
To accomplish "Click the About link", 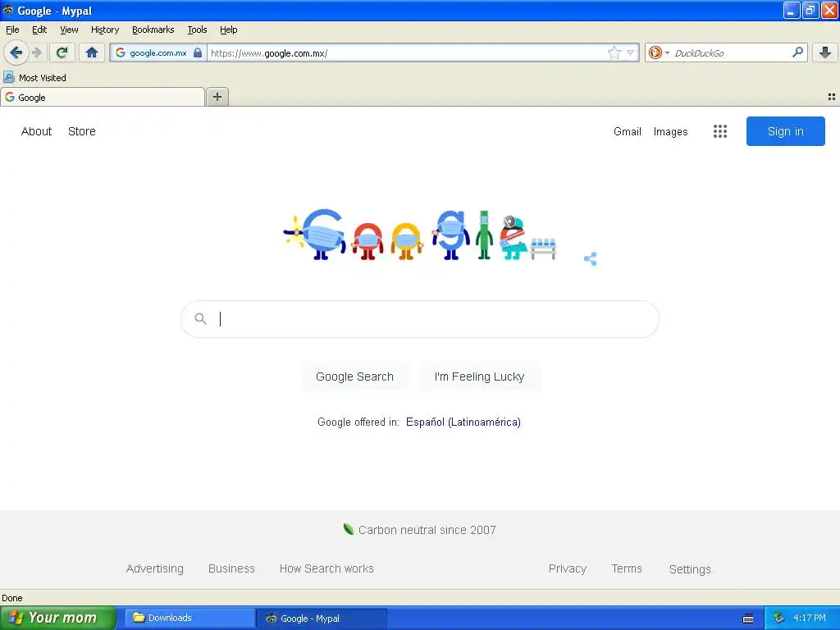I will 36,131.
